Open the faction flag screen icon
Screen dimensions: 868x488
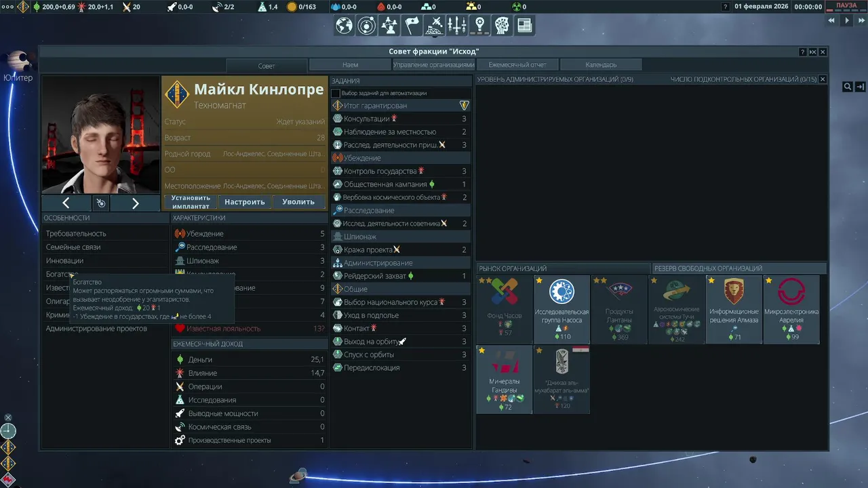tap(412, 26)
